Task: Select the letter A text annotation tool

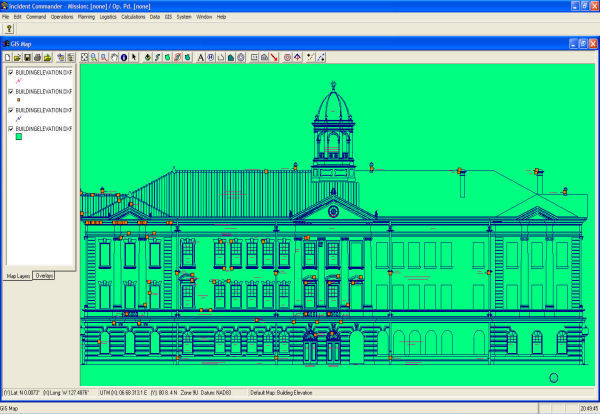Action: (201, 57)
